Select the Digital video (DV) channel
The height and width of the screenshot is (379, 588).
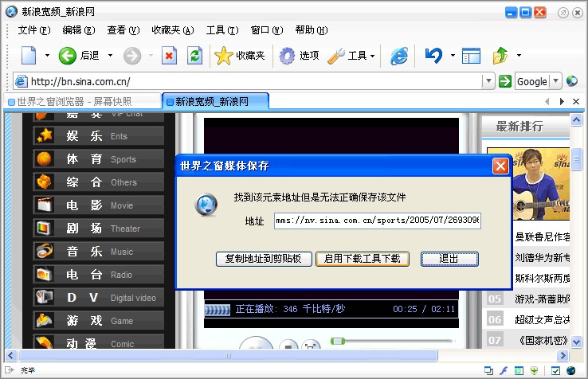click(99, 298)
